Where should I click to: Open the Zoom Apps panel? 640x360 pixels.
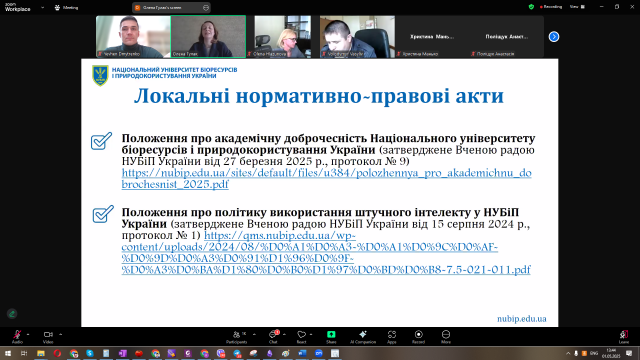(x=392, y=337)
